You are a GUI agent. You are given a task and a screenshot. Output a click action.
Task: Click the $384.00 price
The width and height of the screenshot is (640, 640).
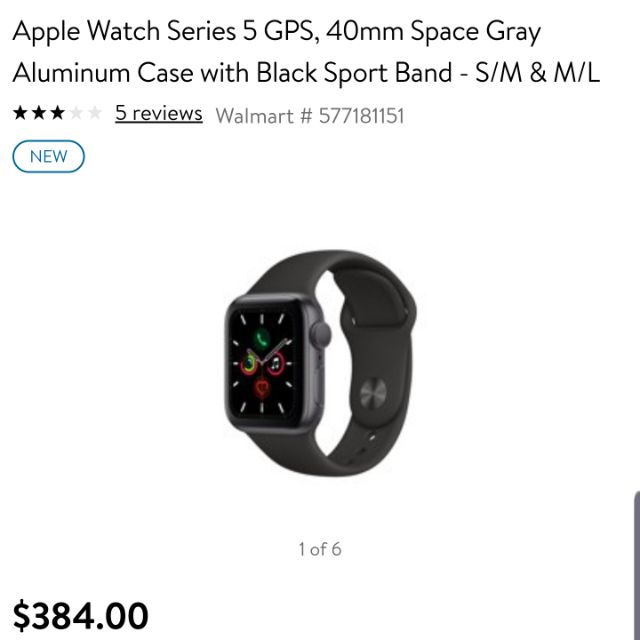80,616
